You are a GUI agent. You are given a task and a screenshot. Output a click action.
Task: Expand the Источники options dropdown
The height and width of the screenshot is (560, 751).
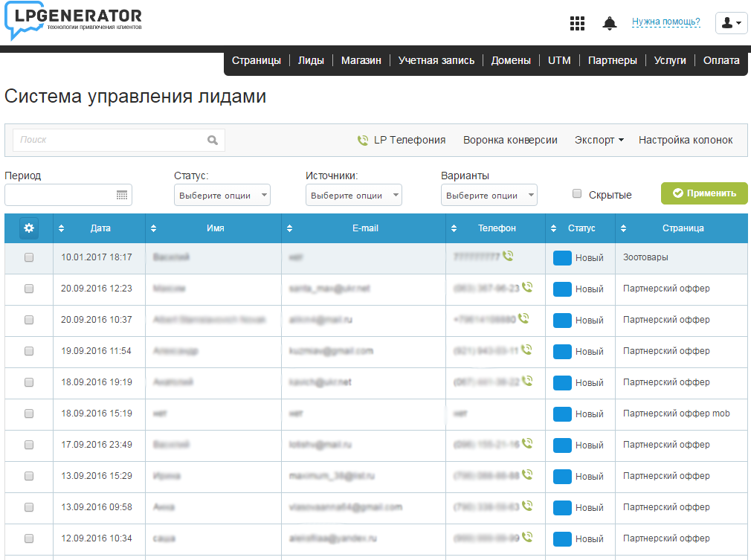tap(354, 196)
